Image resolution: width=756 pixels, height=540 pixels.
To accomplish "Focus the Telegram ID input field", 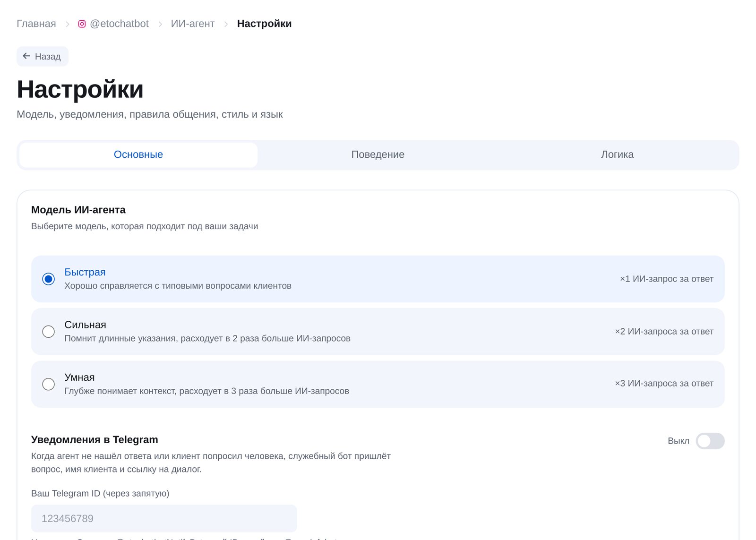I will pos(164,518).
